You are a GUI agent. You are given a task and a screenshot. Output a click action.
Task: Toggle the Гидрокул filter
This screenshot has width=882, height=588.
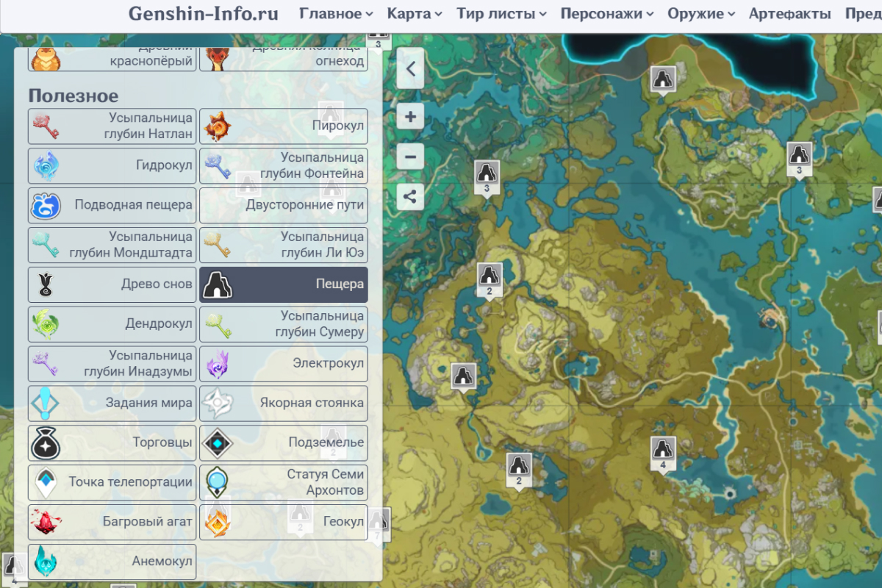pyautogui.click(x=112, y=166)
